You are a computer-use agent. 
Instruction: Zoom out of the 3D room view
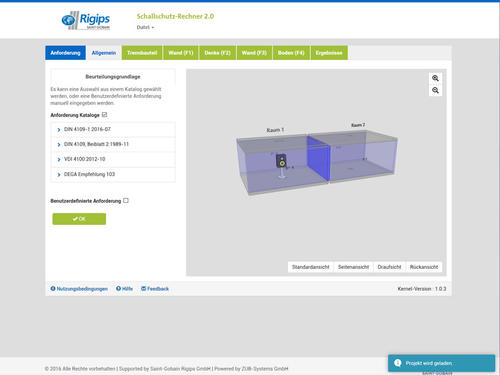point(435,90)
